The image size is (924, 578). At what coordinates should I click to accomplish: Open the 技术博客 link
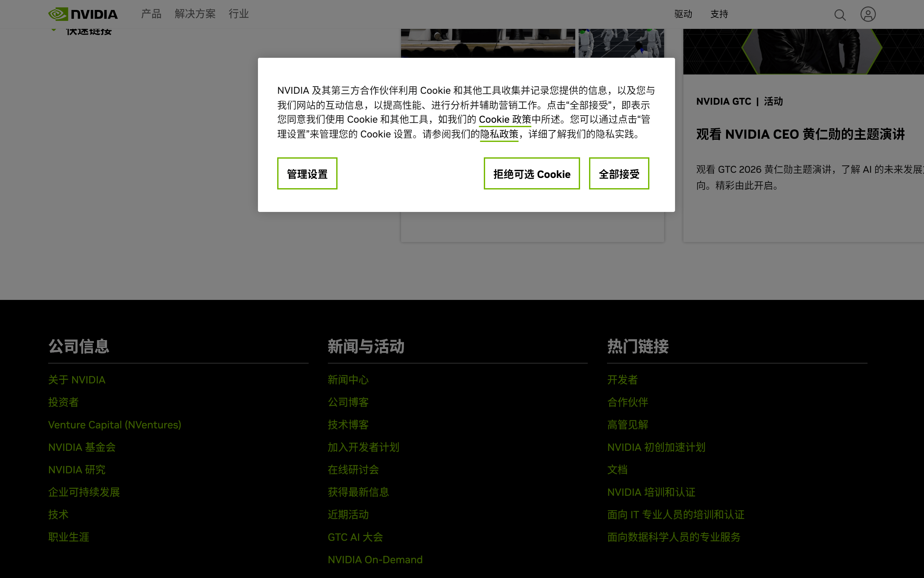pyautogui.click(x=348, y=425)
